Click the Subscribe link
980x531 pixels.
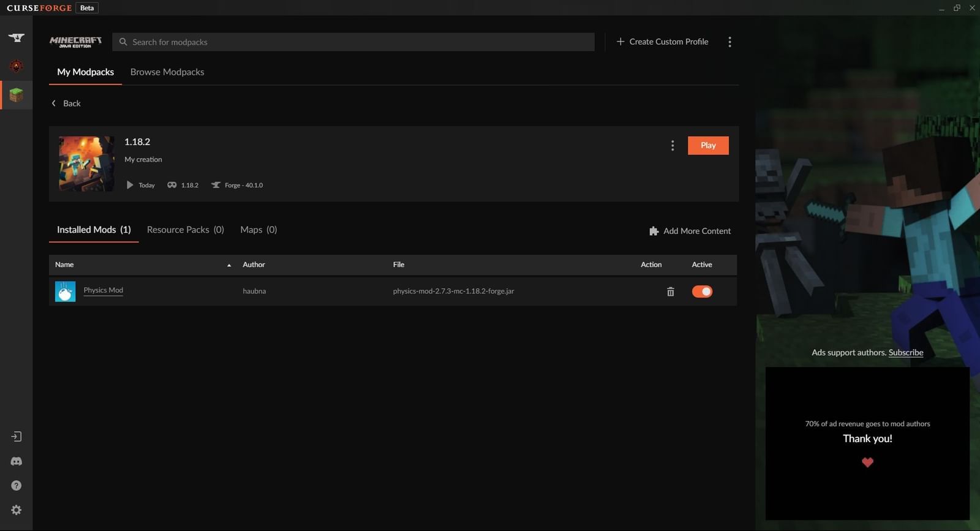point(905,353)
